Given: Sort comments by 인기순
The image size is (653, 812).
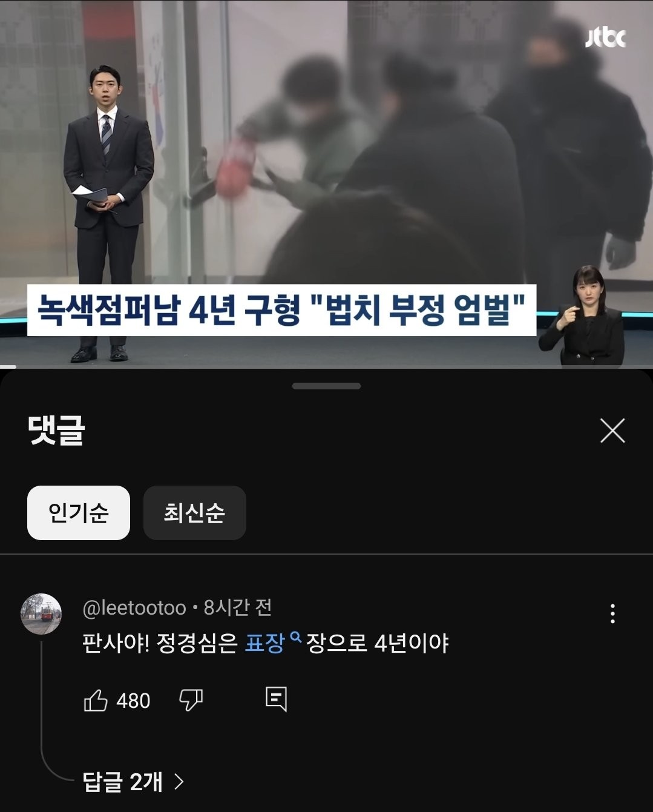Looking at the screenshot, I should coord(79,513).
